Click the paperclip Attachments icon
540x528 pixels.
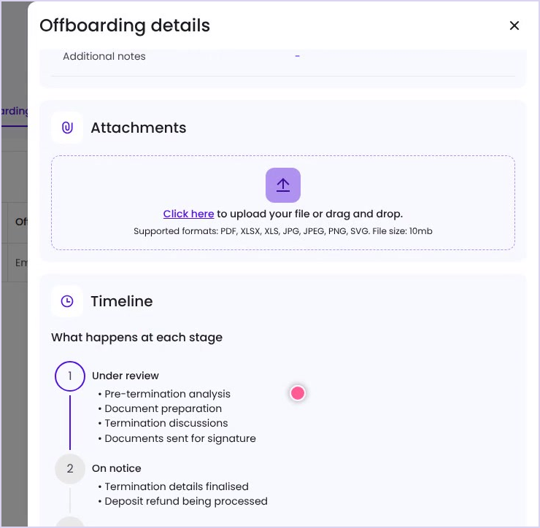pos(67,127)
